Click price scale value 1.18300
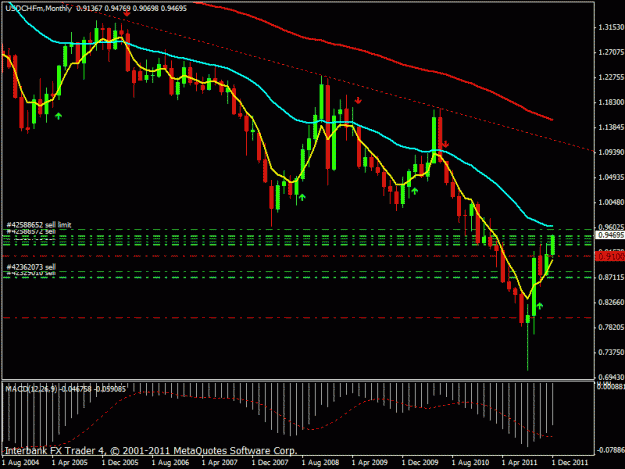This screenshot has width=625, height=469. click(611, 102)
